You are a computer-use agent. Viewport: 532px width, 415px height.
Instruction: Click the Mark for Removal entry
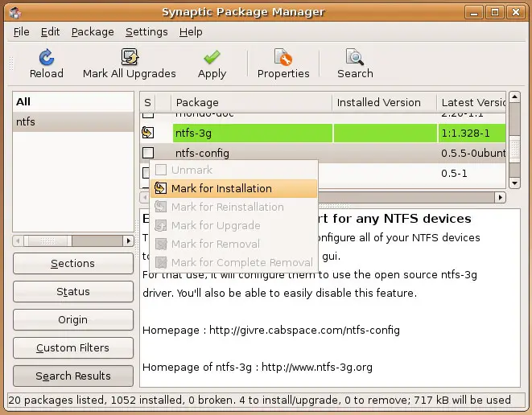point(233,244)
